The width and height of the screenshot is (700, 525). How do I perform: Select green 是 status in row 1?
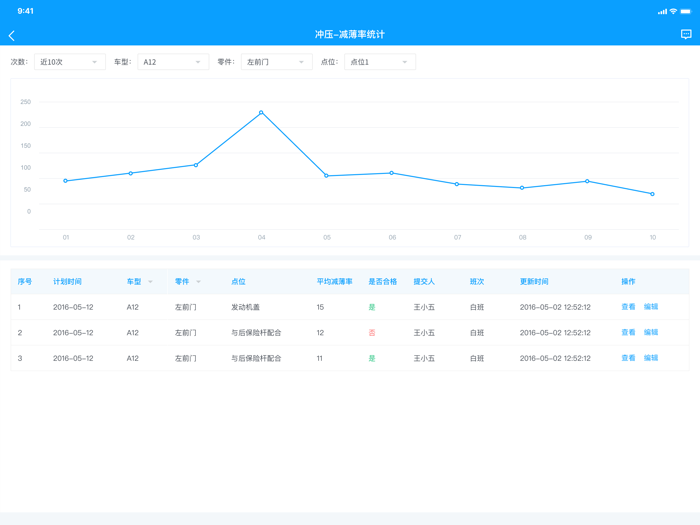coord(372,307)
